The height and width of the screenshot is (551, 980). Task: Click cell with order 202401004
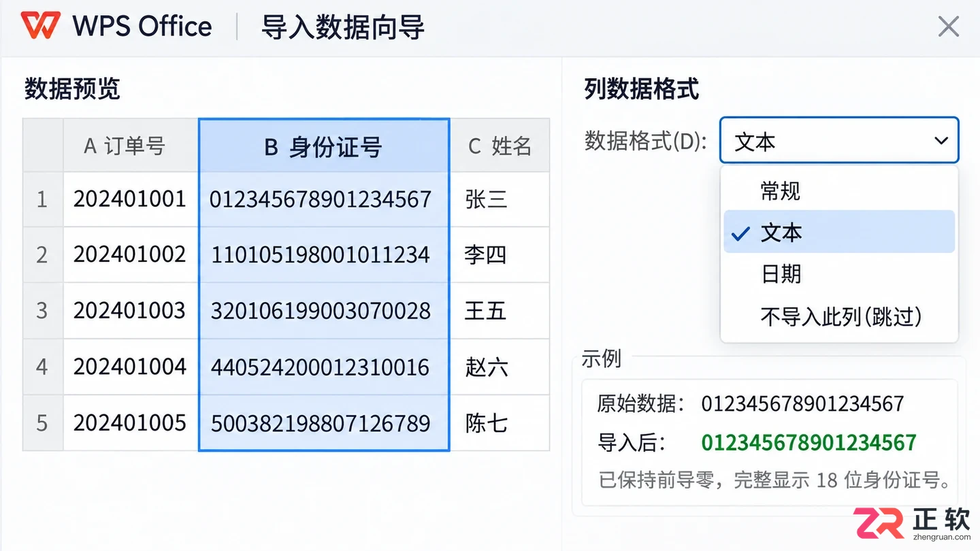[x=131, y=367]
